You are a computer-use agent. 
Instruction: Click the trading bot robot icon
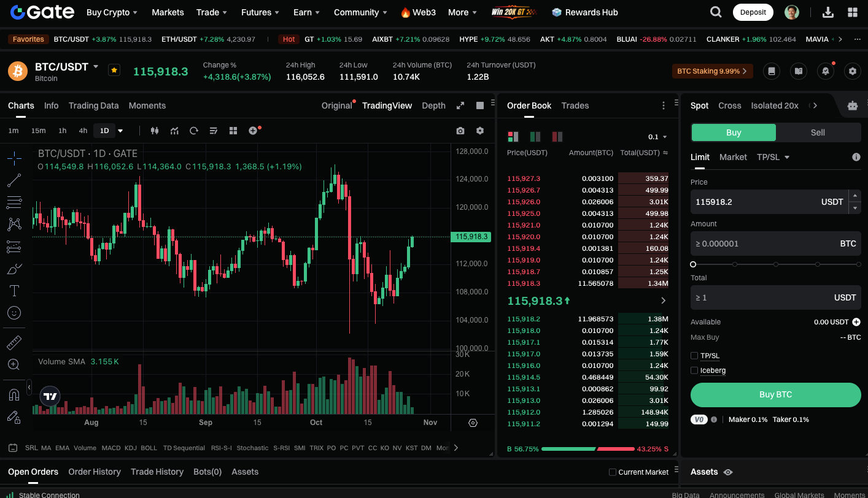[852, 105]
